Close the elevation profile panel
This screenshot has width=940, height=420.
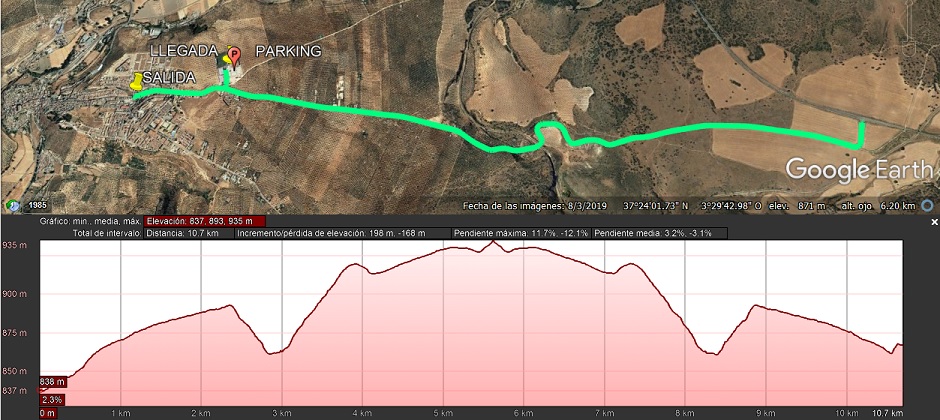pyautogui.click(x=934, y=222)
